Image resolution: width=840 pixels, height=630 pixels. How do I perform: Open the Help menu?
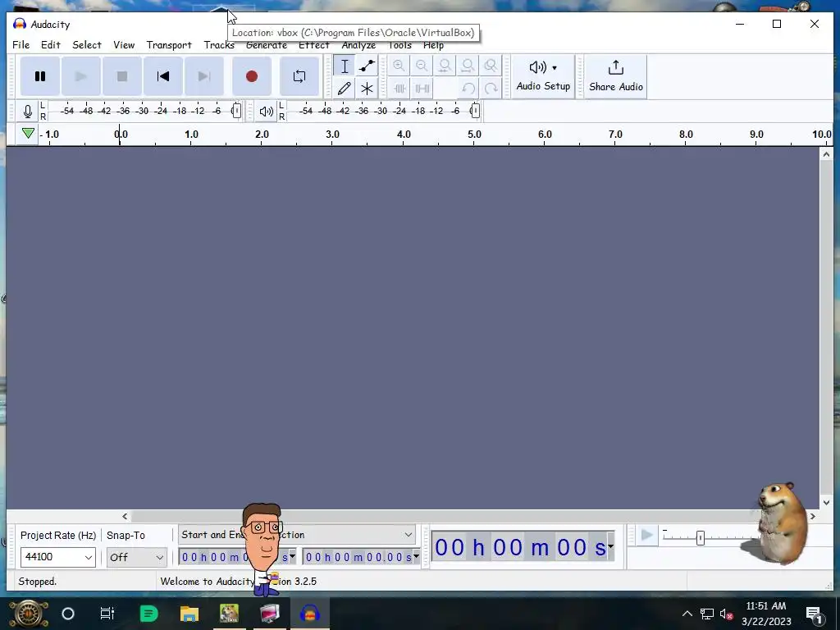433,45
